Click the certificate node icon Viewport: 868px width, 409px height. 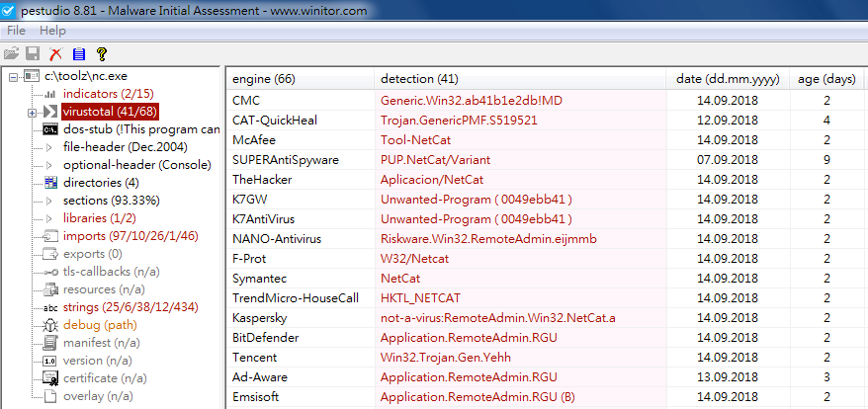[x=50, y=378]
